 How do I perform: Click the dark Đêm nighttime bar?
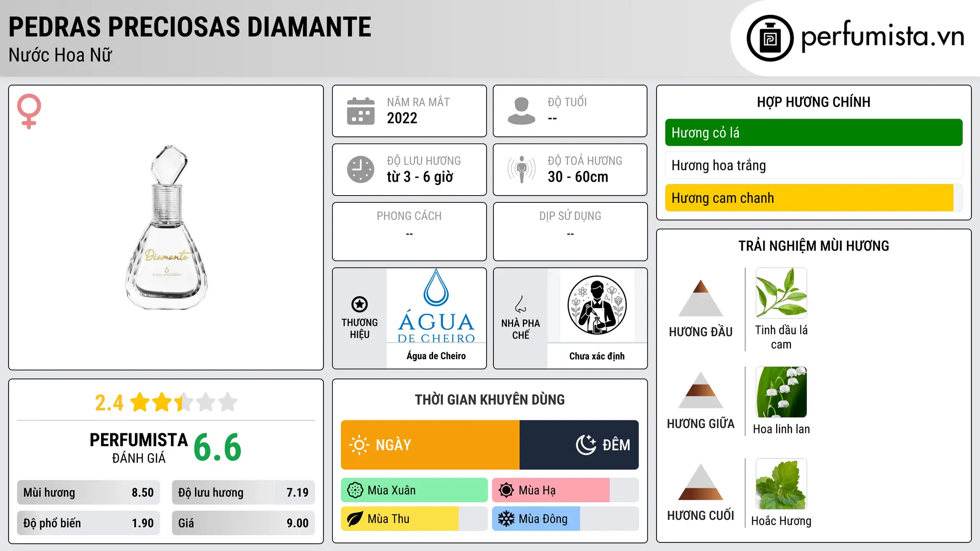click(579, 445)
